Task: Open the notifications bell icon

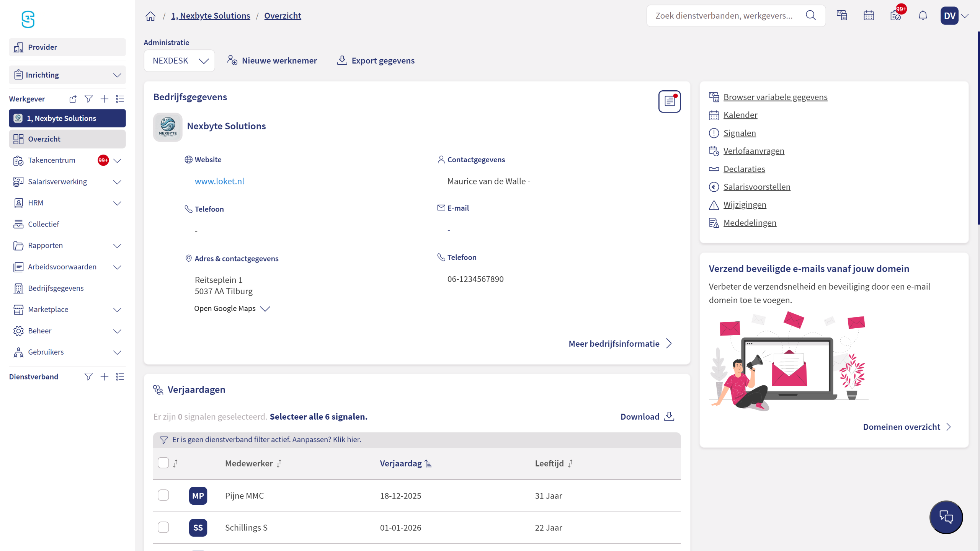Action: pos(923,16)
